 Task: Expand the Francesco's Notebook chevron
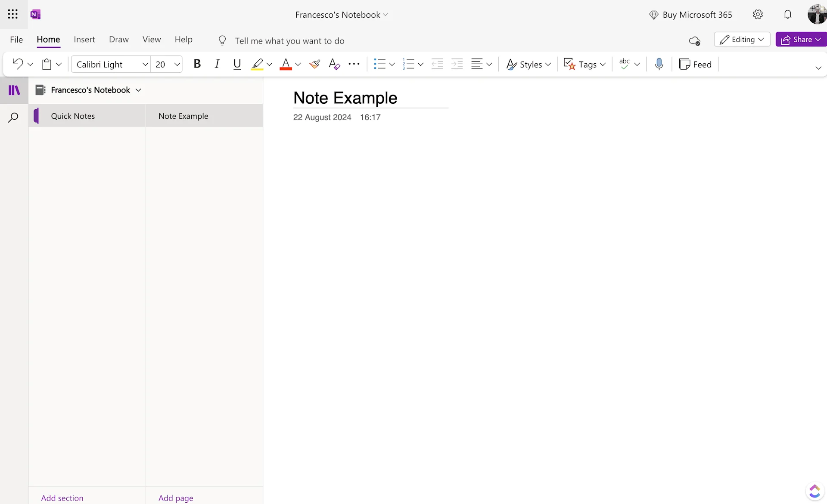138,90
